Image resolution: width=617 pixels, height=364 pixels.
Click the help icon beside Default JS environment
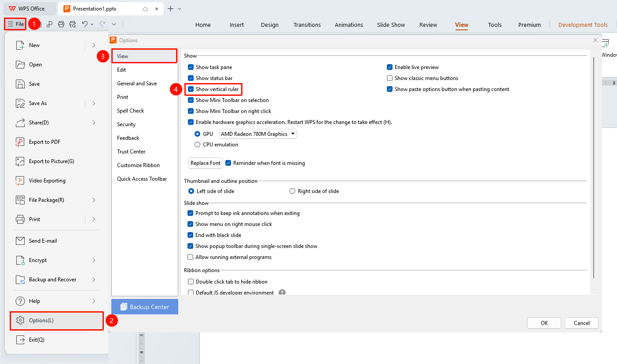point(282,293)
